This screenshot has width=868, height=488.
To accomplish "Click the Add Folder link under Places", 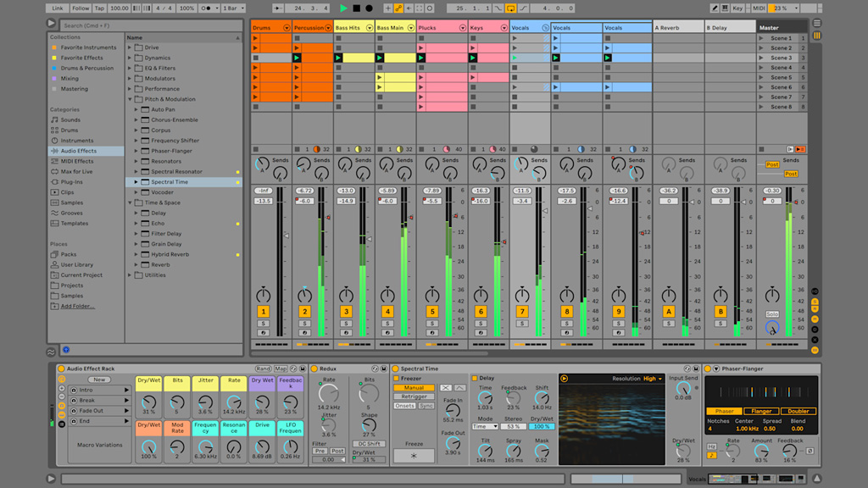I will 77,306.
